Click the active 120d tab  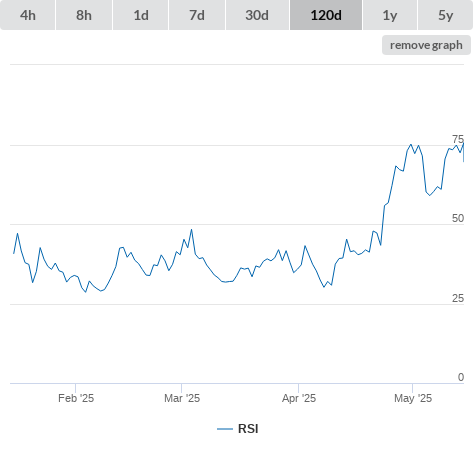coord(326,15)
